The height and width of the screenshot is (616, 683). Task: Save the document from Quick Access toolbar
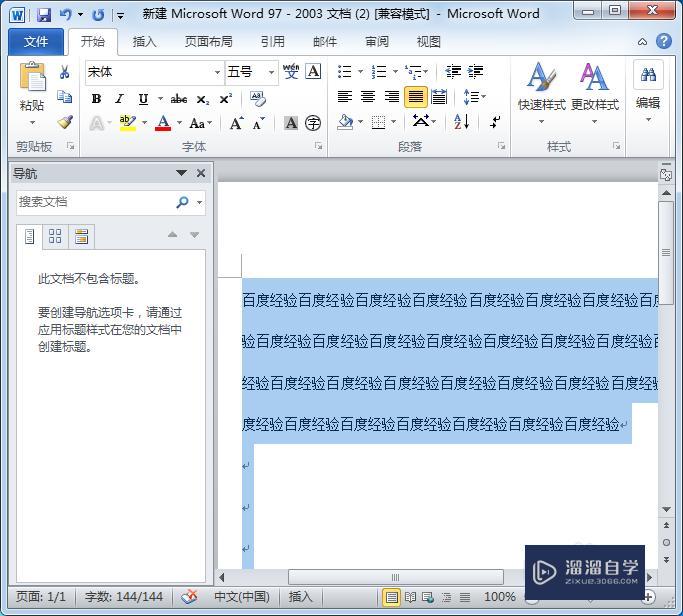point(44,15)
